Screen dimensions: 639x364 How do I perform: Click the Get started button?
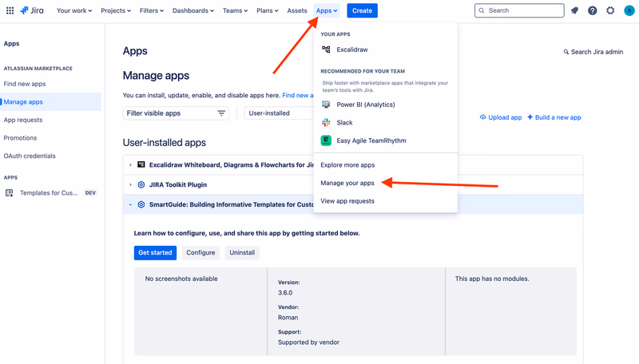click(x=155, y=253)
